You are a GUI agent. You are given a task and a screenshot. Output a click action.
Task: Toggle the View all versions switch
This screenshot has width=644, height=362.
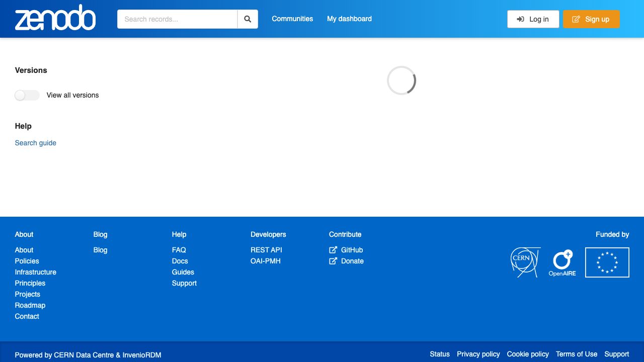click(27, 95)
